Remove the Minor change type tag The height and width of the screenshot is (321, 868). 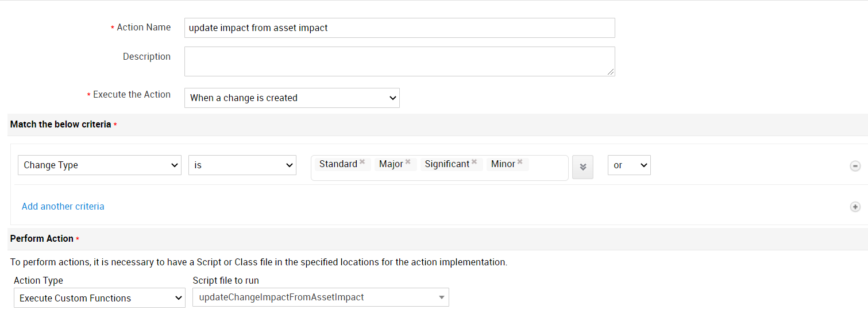[x=520, y=163]
